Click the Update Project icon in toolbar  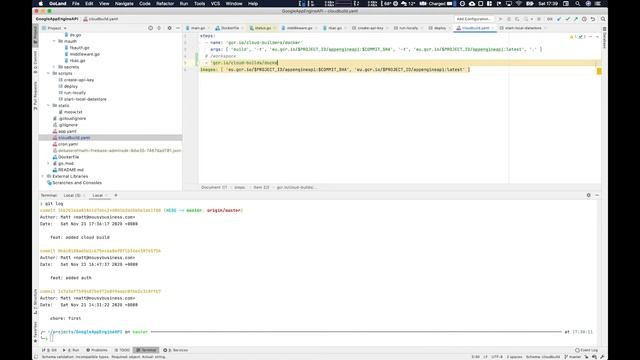pos(559,19)
